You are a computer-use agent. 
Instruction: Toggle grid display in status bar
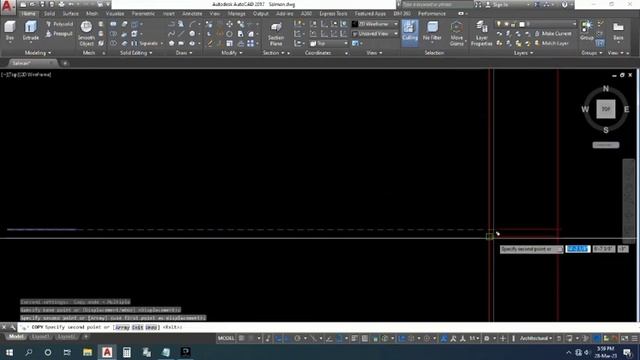(242, 338)
